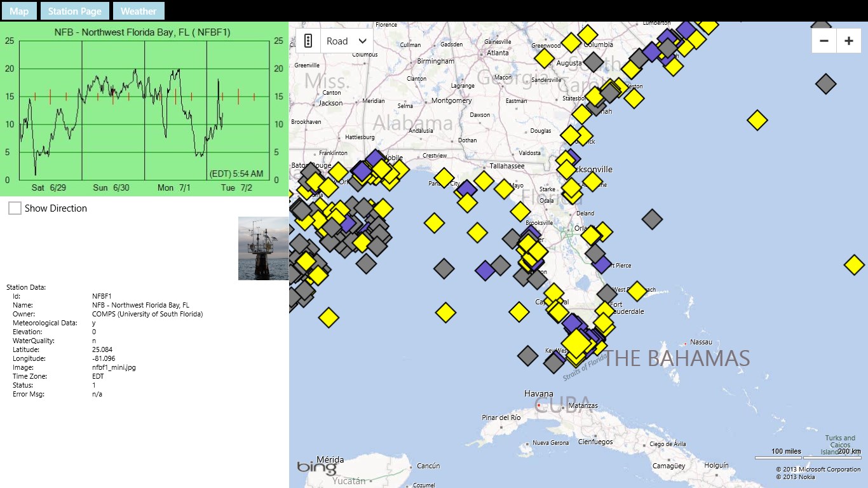Select yellow station near Greenwood

571,43
